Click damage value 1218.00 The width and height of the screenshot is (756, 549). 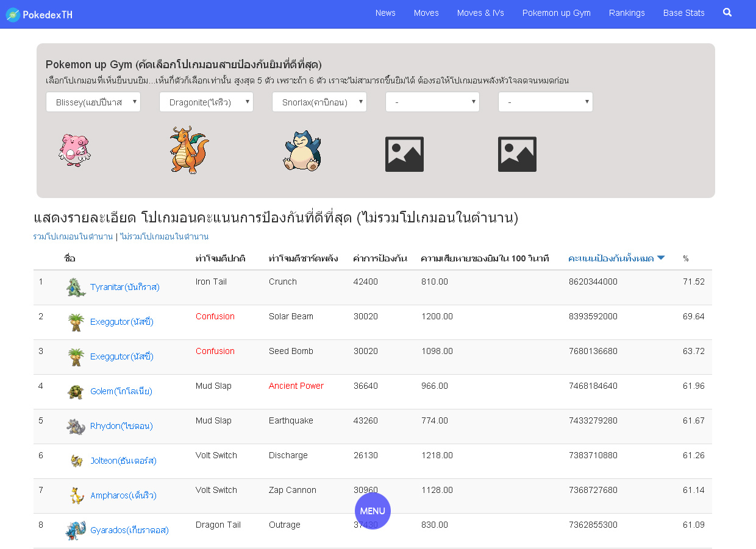[437, 455]
